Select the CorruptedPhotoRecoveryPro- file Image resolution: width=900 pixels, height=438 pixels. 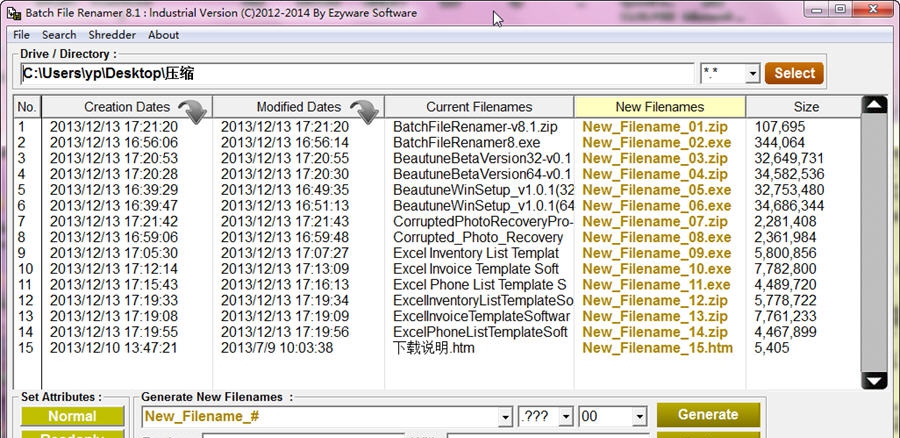click(483, 222)
